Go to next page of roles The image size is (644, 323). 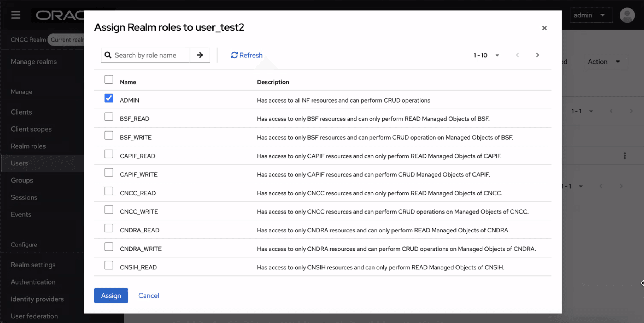(x=537, y=55)
